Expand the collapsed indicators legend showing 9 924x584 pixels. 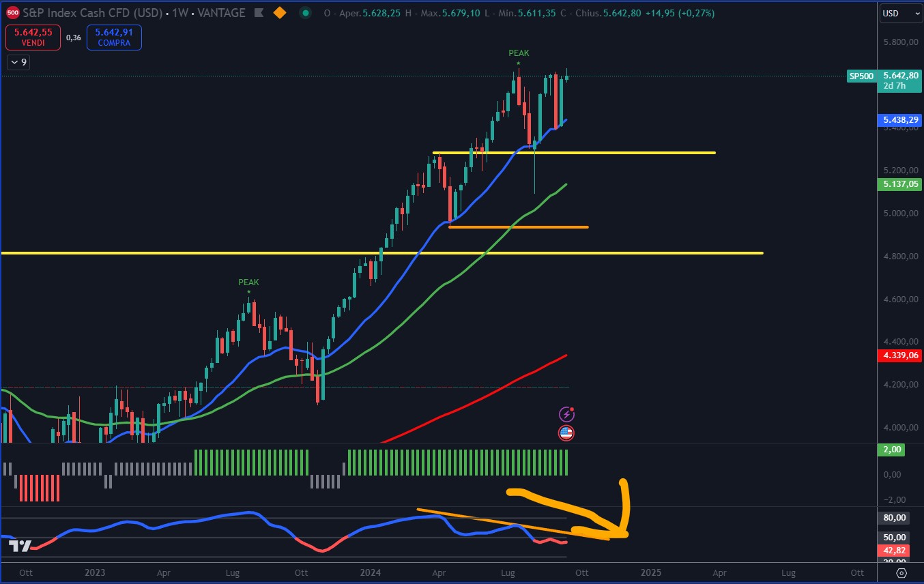coord(18,63)
